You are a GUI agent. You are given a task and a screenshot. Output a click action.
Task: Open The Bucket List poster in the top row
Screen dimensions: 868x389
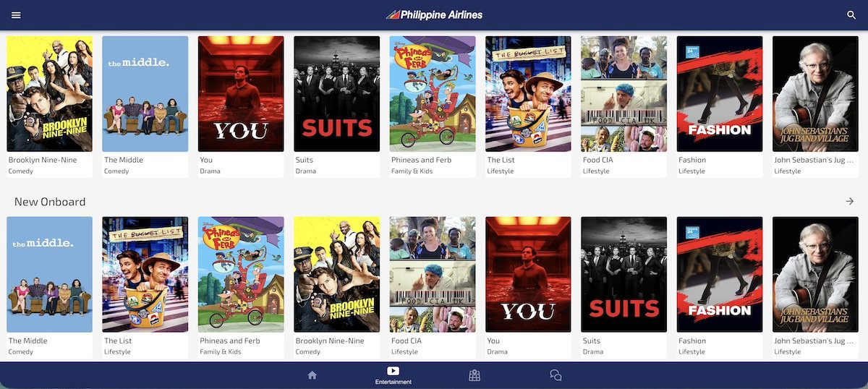click(x=528, y=94)
